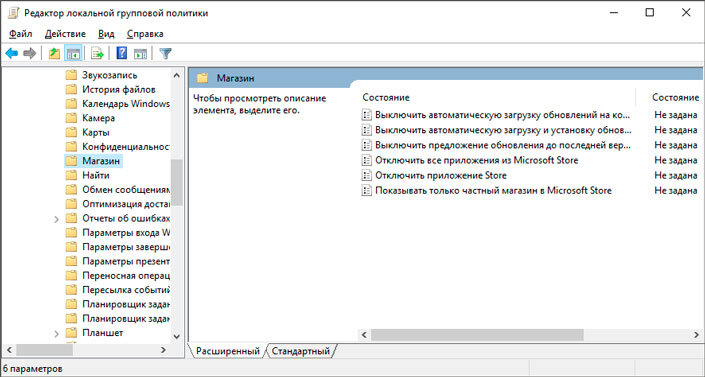Click the Back arrow toolbar icon
Screen dimensions: 705x377
pos(11,54)
